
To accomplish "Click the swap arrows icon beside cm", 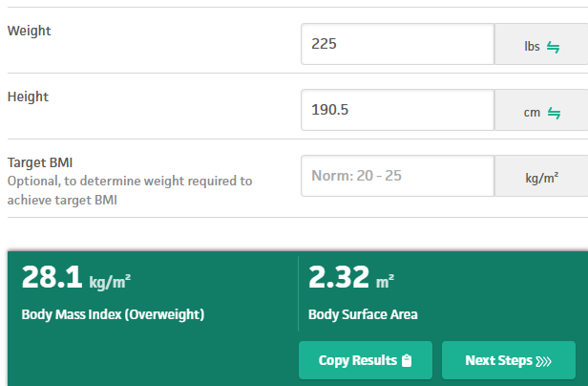I will [x=554, y=112].
